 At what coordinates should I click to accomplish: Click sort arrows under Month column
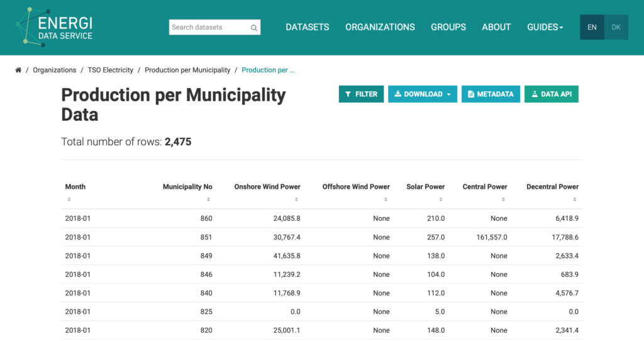pyautogui.click(x=69, y=199)
